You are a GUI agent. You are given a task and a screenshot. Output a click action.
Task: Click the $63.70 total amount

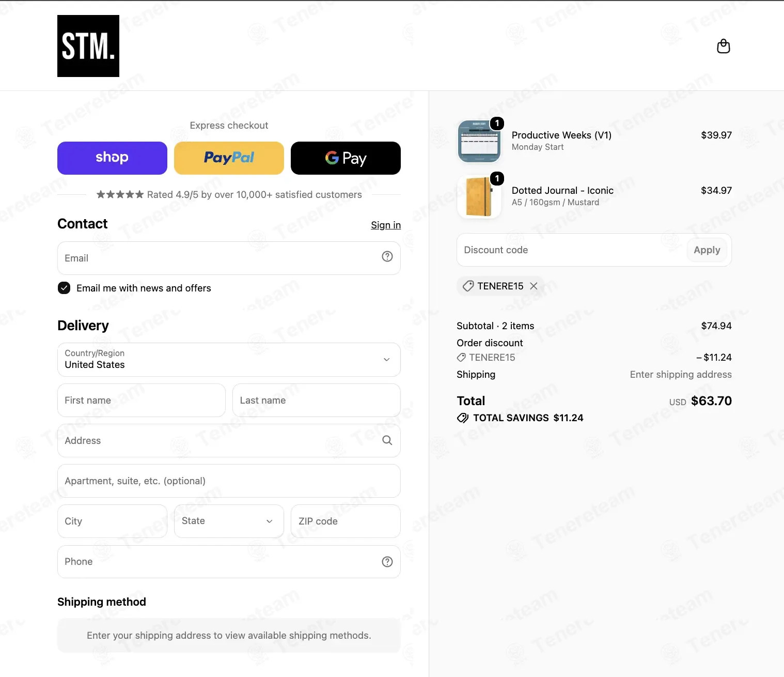[x=711, y=401]
